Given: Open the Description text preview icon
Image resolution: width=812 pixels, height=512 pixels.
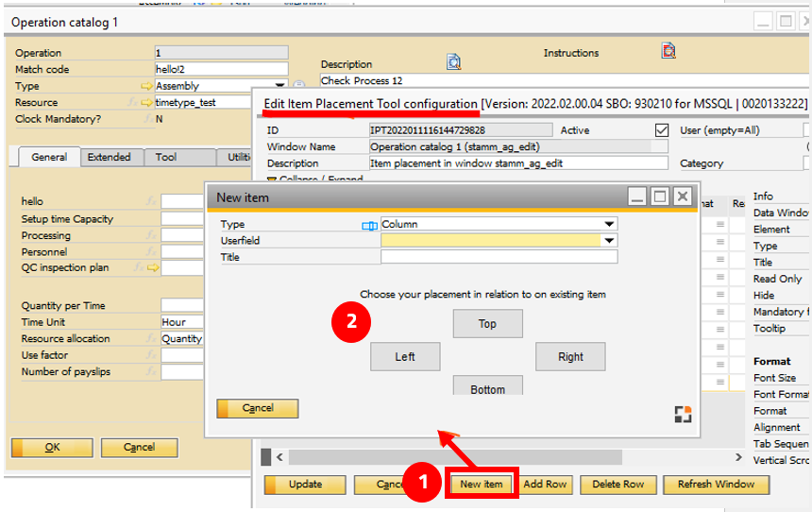Looking at the screenshot, I should pos(453,62).
